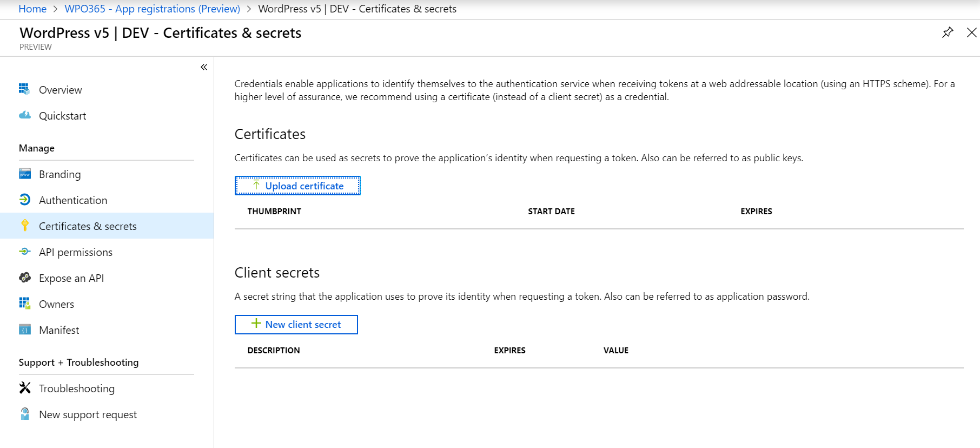Screen dimensions: 980x448
Task: Click the Branding www icon
Action: (x=24, y=174)
